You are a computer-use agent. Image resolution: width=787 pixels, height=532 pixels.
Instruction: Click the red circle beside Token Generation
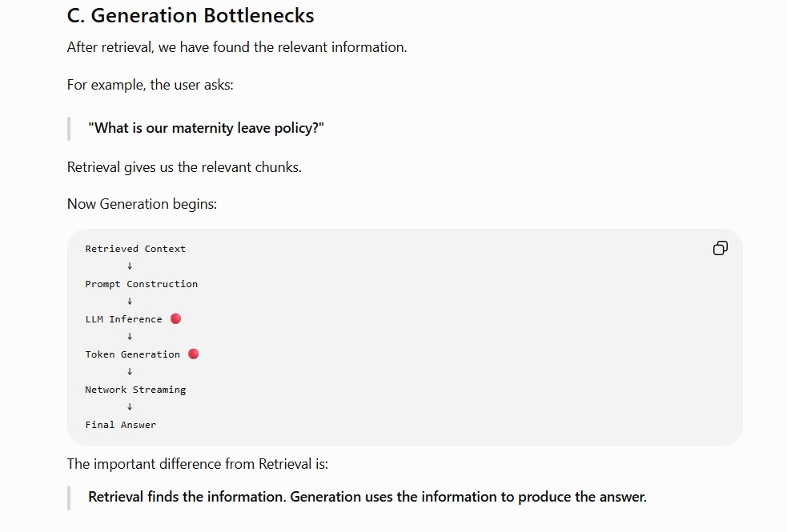click(x=193, y=354)
